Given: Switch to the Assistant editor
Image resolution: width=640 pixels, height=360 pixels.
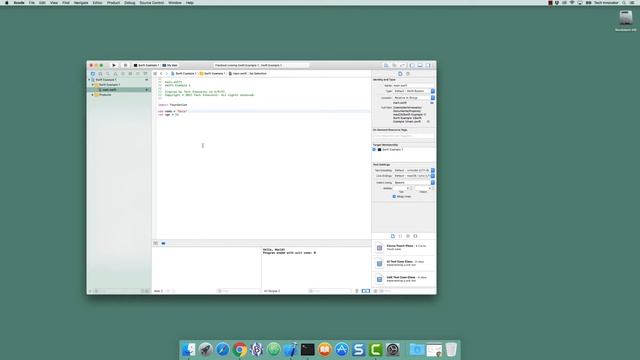Looking at the screenshot, I should point(394,65).
